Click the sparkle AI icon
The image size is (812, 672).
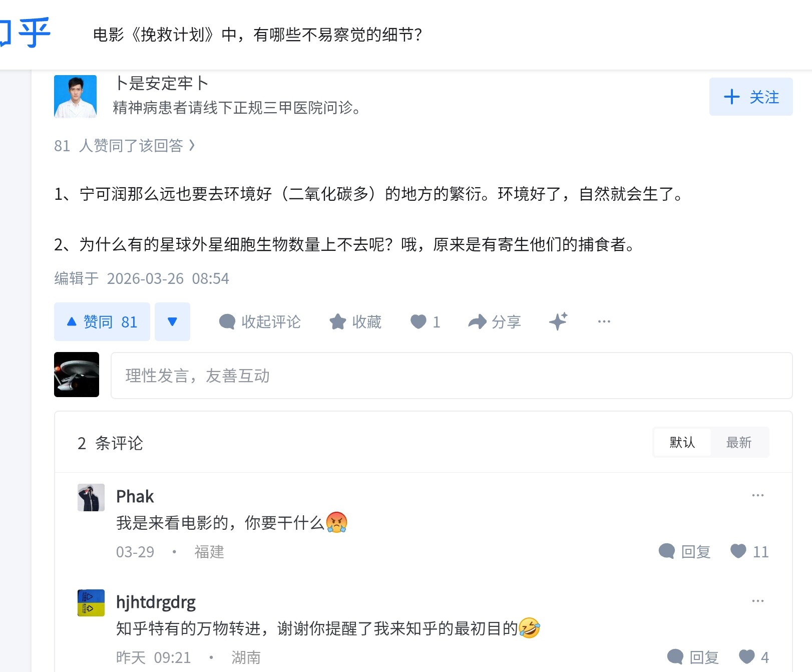[558, 321]
